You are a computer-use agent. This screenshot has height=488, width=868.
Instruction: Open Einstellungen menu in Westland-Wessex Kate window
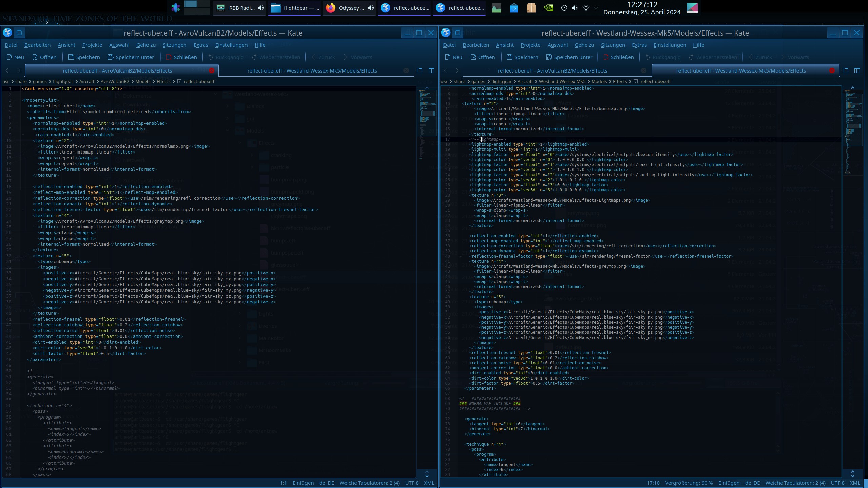pyautogui.click(x=670, y=45)
